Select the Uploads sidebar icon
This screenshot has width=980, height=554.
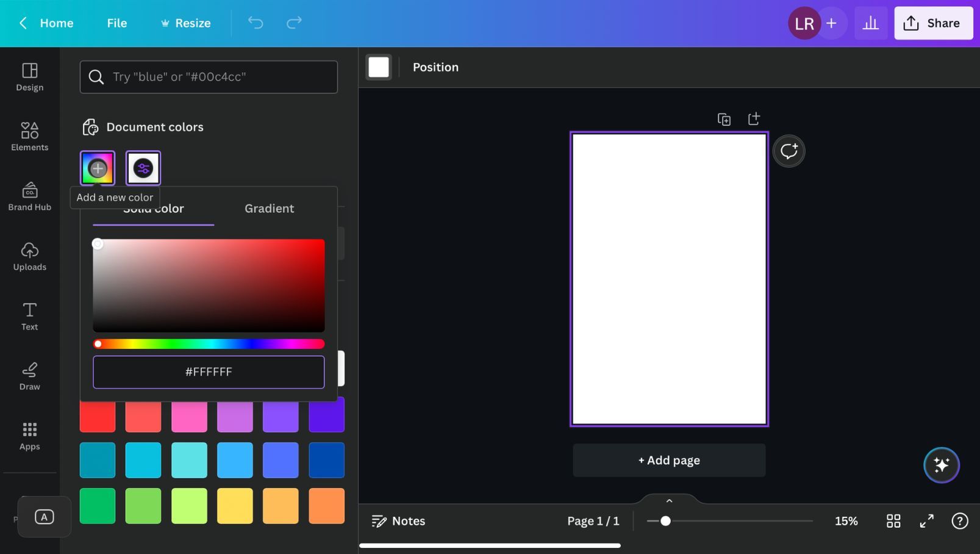coord(29,256)
